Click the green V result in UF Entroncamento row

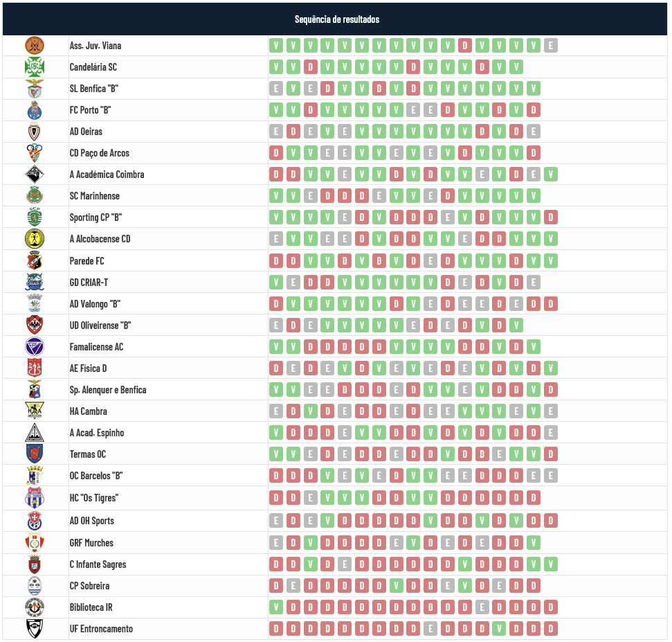point(499,629)
